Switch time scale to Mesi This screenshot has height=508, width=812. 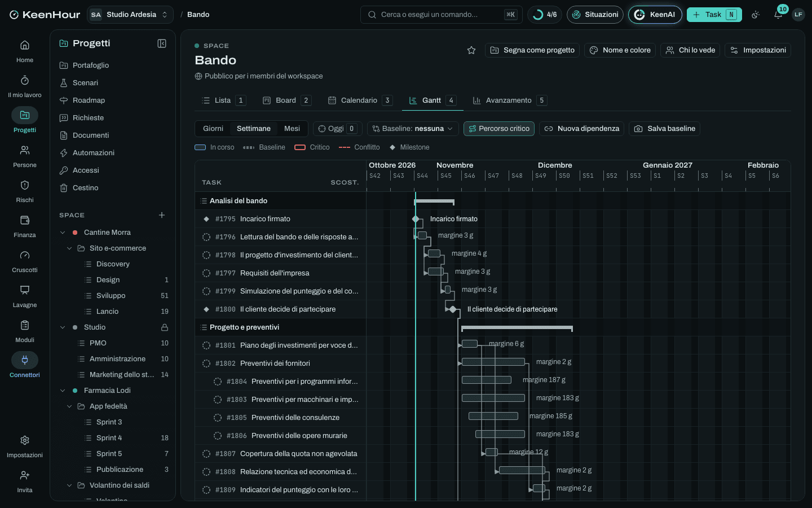pyautogui.click(x=292, y=129)
